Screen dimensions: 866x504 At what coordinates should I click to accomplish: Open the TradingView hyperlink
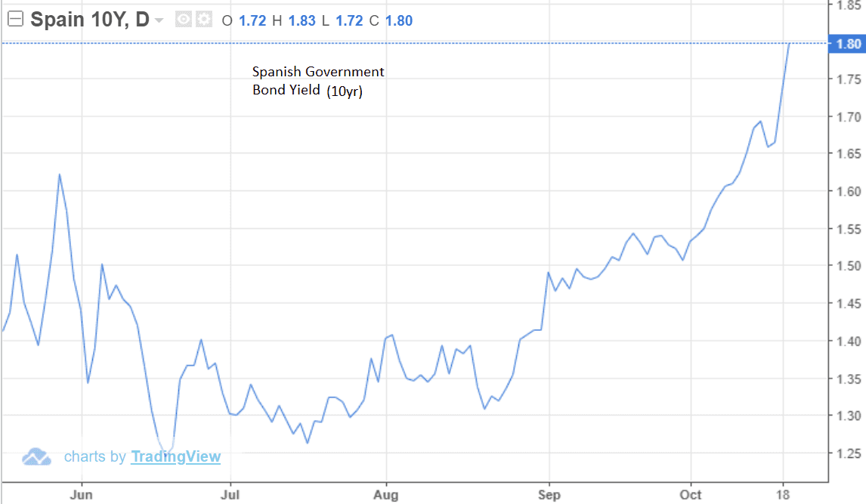click(175, 456)
